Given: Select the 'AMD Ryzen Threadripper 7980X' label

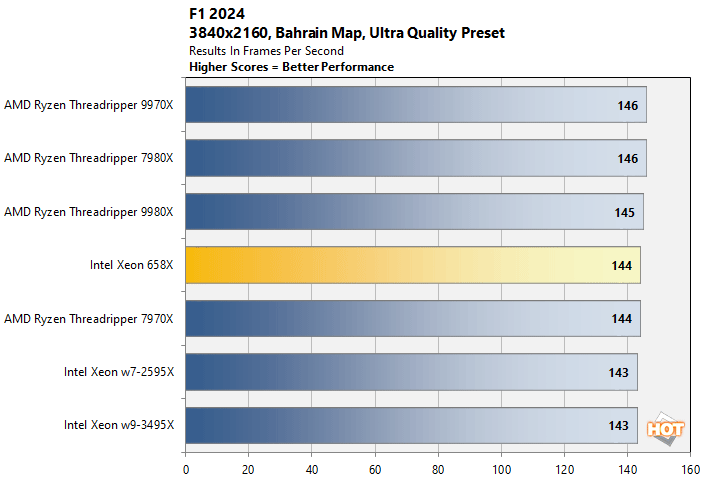Looking at the screenshot, I should click(x=89, y=158).
